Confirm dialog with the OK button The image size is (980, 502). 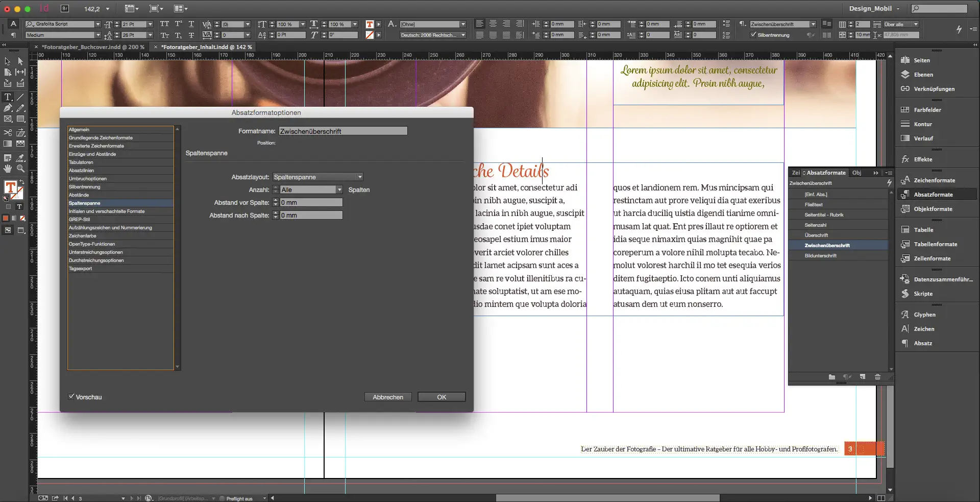tap(441, 397)
